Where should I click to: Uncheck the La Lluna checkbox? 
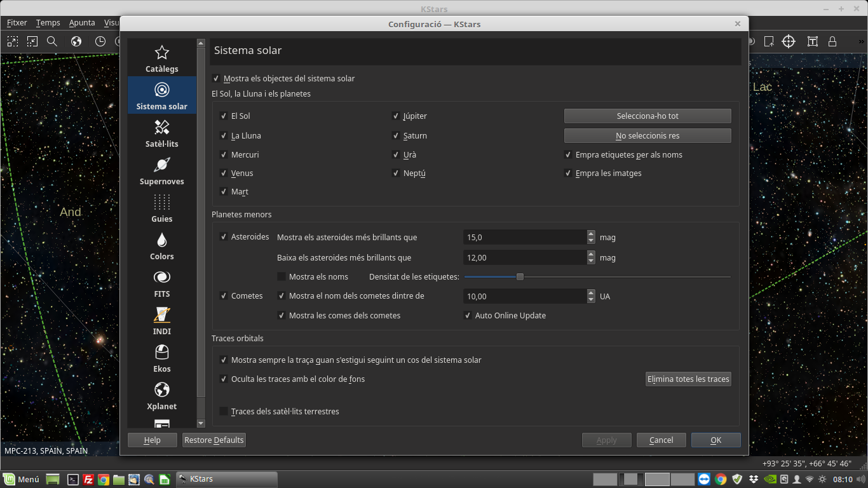pos(240,136)
